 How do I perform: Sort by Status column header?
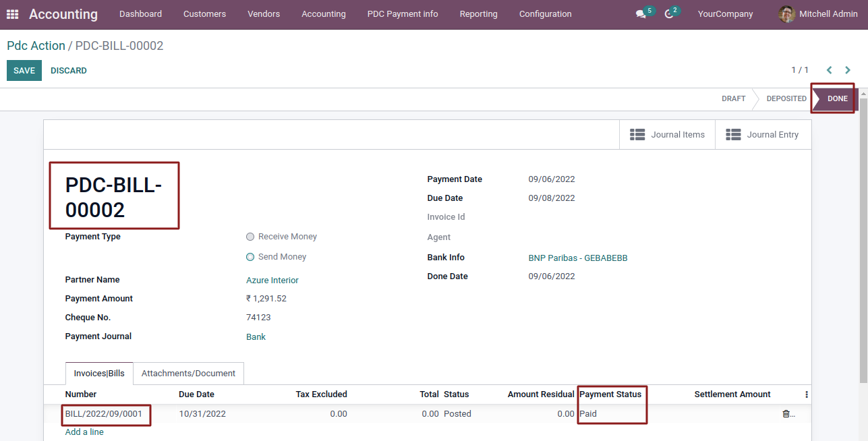coord(457,394)
